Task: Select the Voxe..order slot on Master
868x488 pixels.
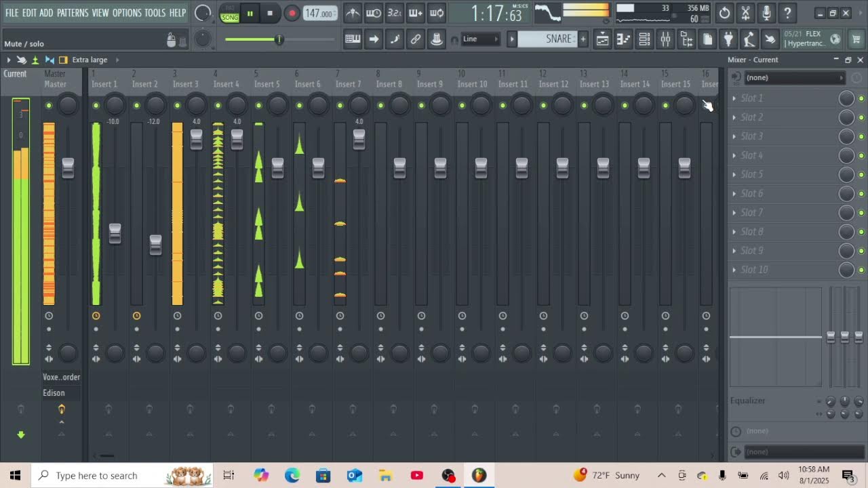Action: [x=61, y=377]
